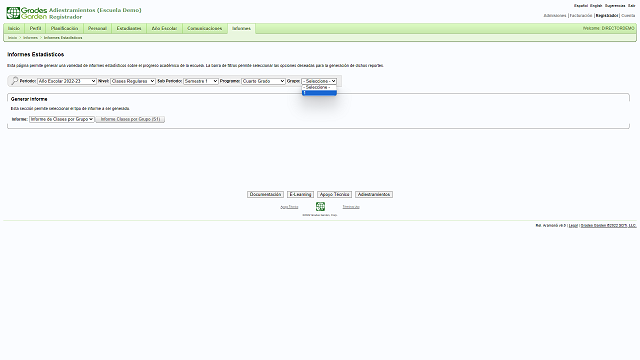The width and height of the screenshot is (640, 360).
Task: Switch language to Español
Action: [x=581, y=6]
